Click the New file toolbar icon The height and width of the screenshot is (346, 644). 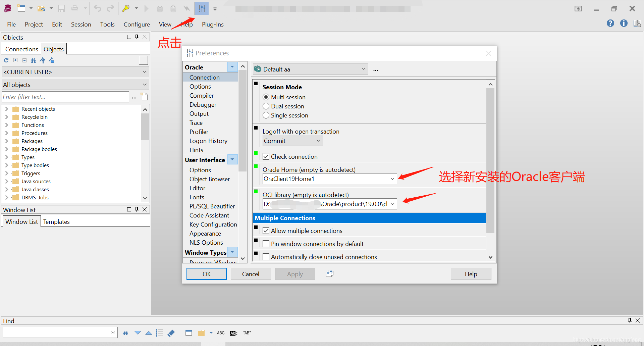pos(21,8)
